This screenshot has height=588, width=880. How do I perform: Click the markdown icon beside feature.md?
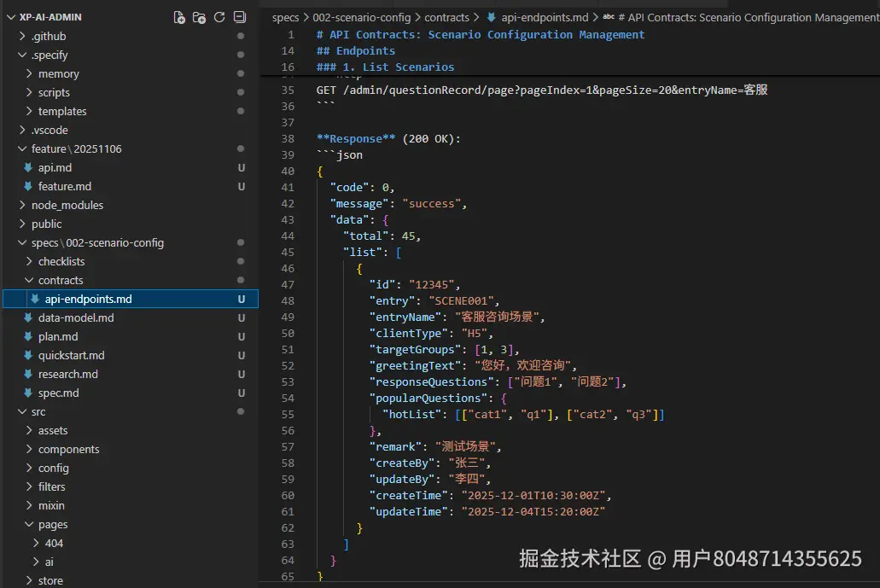[x=28, y=186]
